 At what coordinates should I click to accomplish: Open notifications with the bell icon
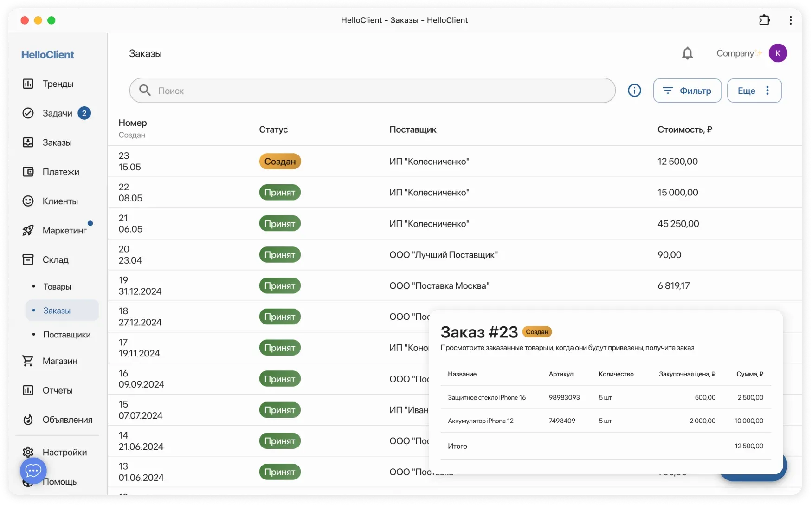[x=687, y=53]
